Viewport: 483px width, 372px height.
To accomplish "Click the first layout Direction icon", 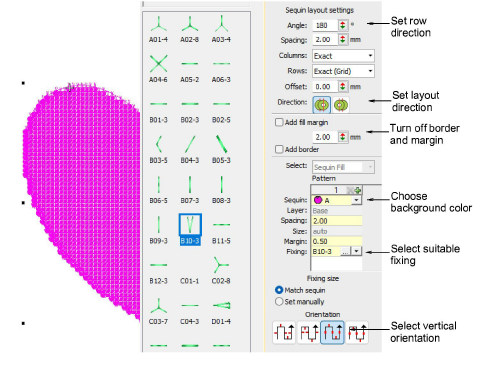I will click(322, 105).
